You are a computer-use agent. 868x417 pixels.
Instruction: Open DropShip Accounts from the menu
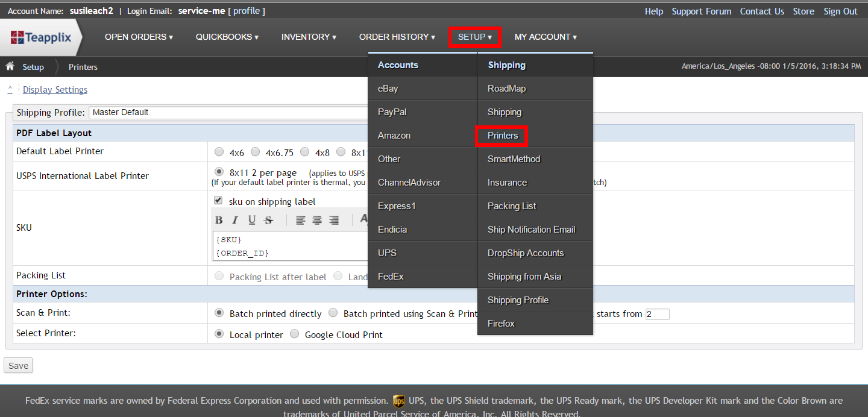click(535, 253)
